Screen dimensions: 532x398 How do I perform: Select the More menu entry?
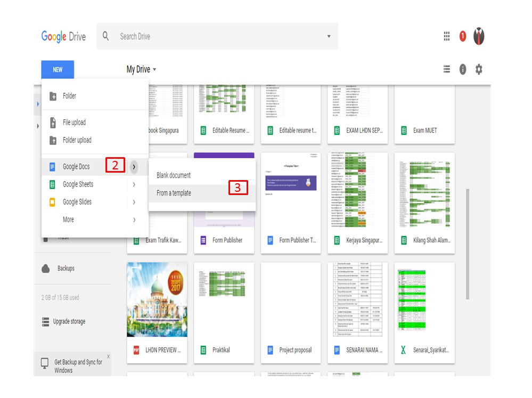click(95, 220)
